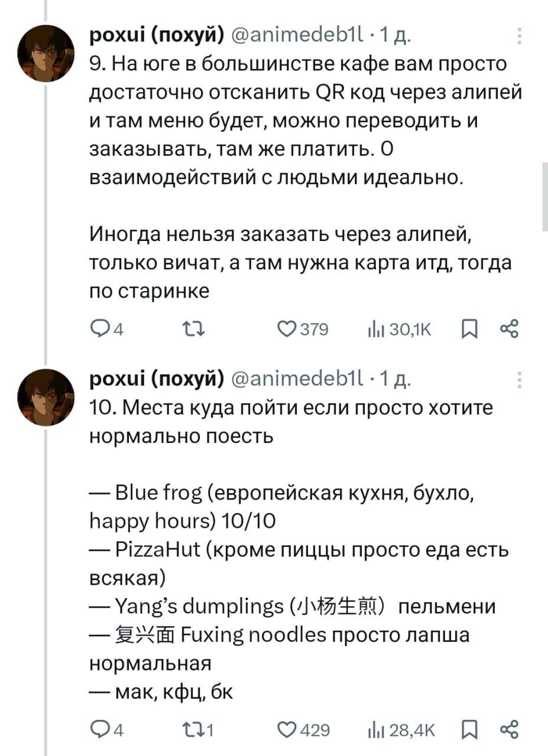This screenshot has height=756, width=548.
Task: Share the tweet numbered 10
Action: 508,730
